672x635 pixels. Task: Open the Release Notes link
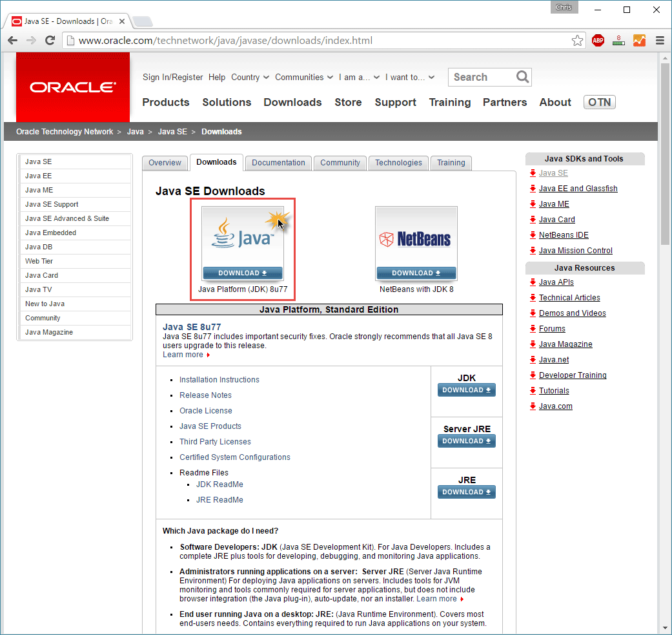point(205,395)
